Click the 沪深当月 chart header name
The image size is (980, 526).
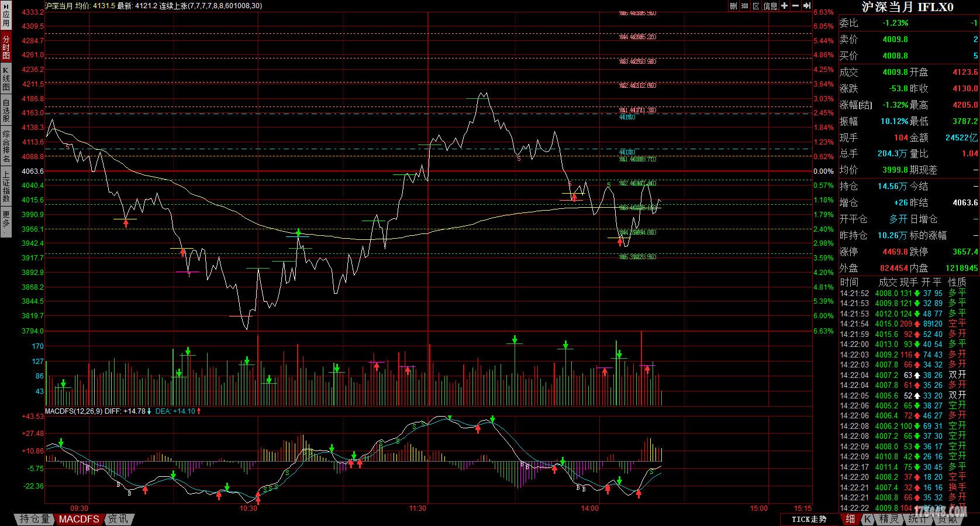pos(59,6)
